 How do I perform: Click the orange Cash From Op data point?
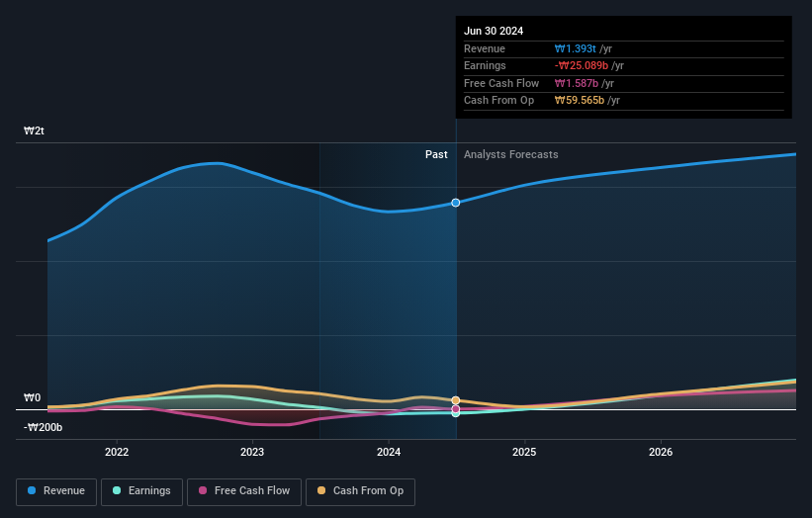pyautogui.click(x=455, y=400)
